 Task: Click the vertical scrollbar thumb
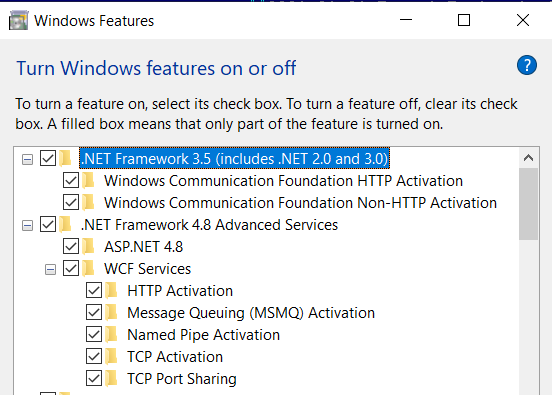point(528,204)
